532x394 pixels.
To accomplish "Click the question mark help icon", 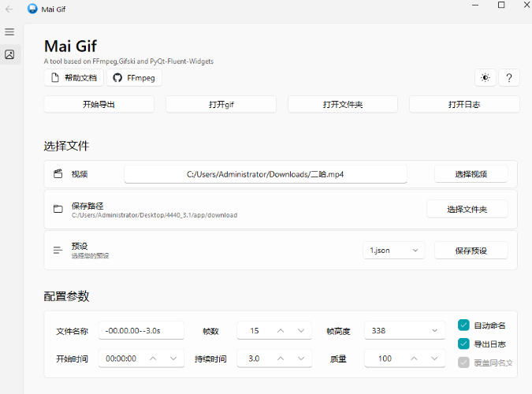I will coord(509,78).
